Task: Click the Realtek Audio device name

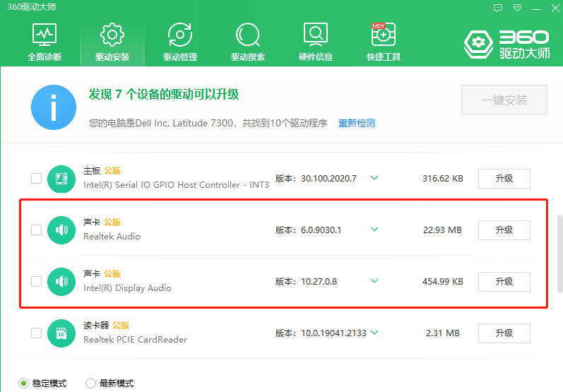Action: (x=112, y=237)
